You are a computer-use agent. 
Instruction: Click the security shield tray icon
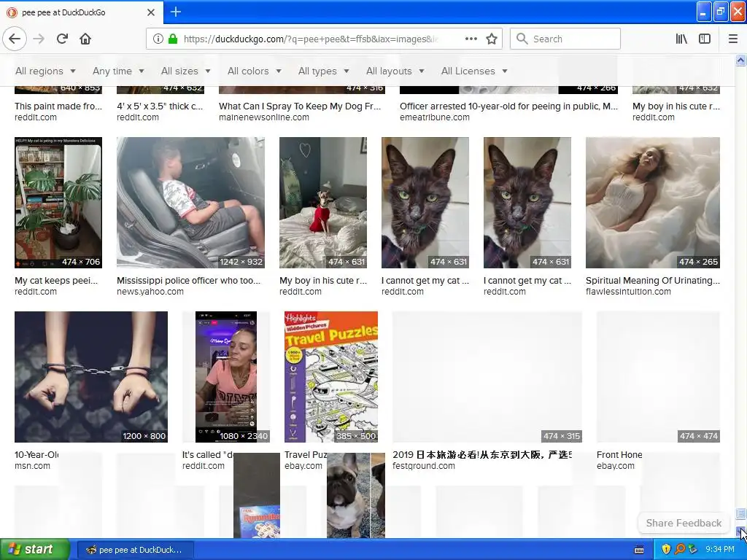666,549
